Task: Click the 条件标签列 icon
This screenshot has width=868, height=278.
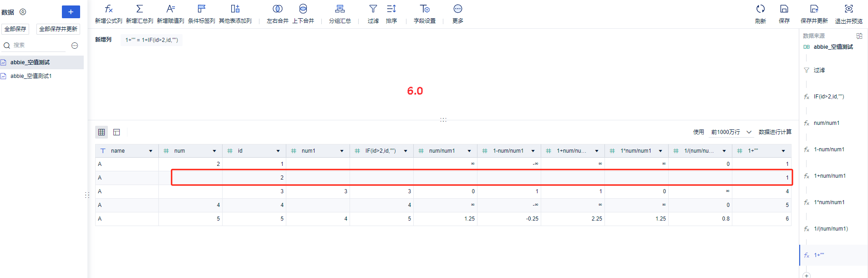Action: click(x=202, y=9)
